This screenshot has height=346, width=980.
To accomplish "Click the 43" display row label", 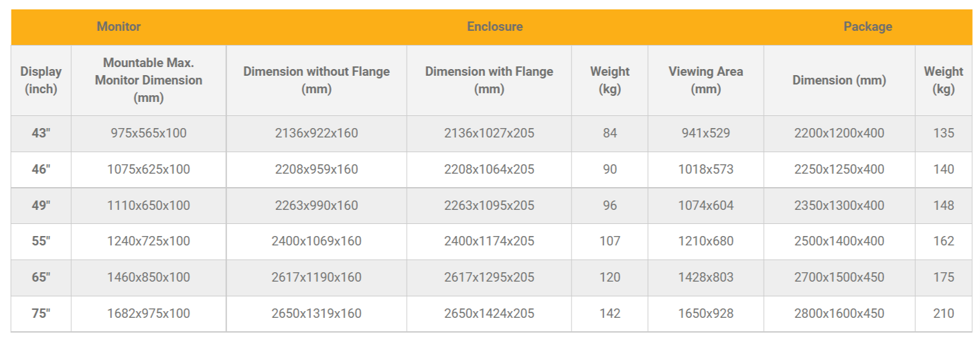I will click(x=41, y=133).
